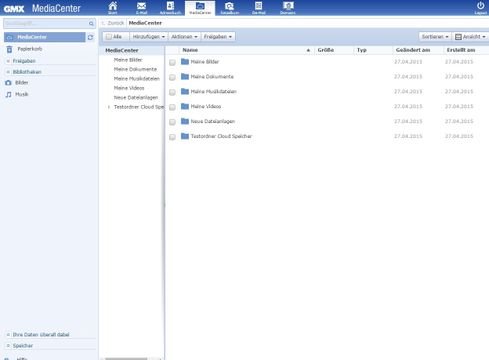Sort by the Name column header
This screenshot has width=489, height=360.
tap(190, 50)
